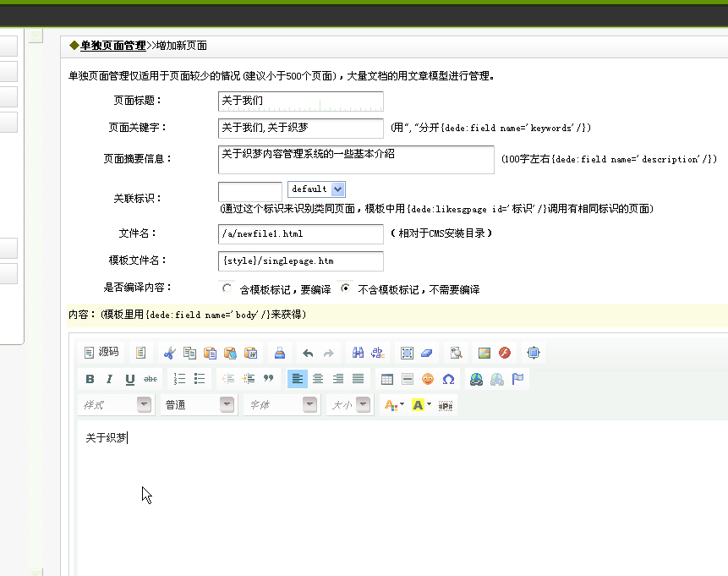Copy selection using the copy icon

click(189, 353)
